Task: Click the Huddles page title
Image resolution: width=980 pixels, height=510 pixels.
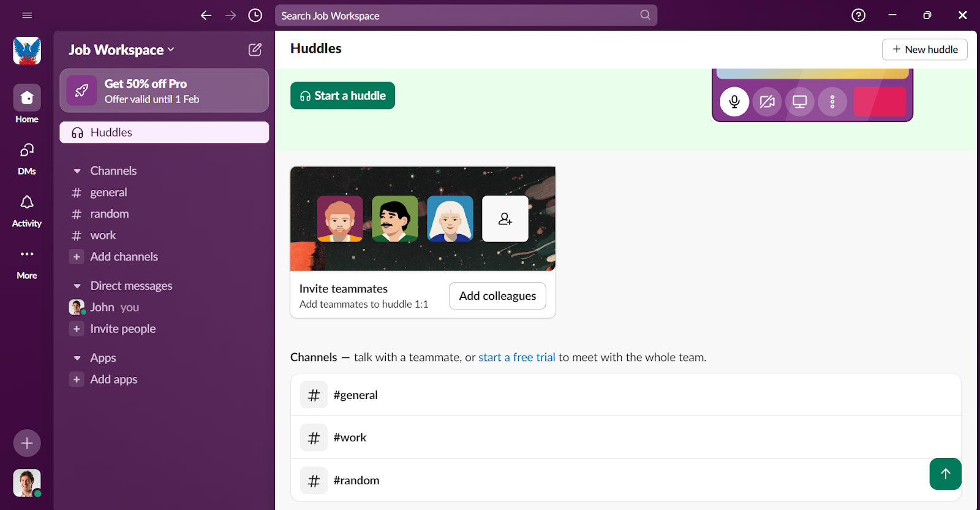Action: (x=316, y=48)
